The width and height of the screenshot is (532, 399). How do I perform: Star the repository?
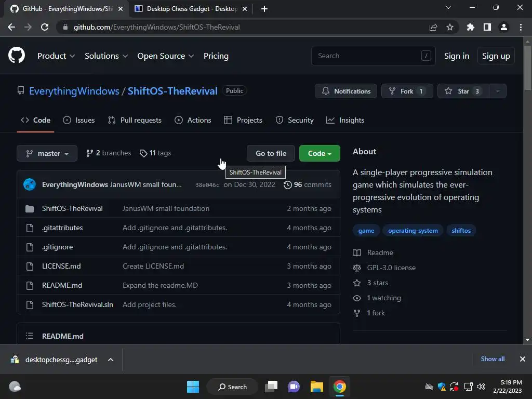tap(463, 91)
